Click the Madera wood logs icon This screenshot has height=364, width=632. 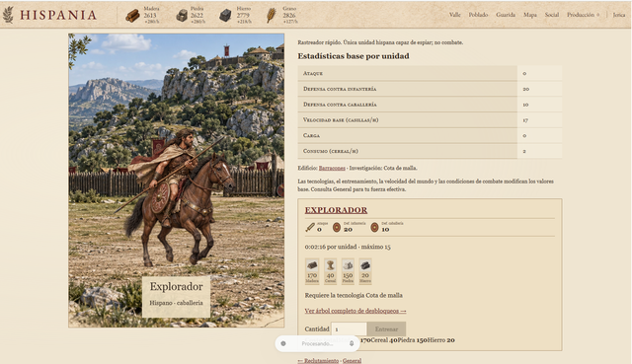(x=132, y=16)
